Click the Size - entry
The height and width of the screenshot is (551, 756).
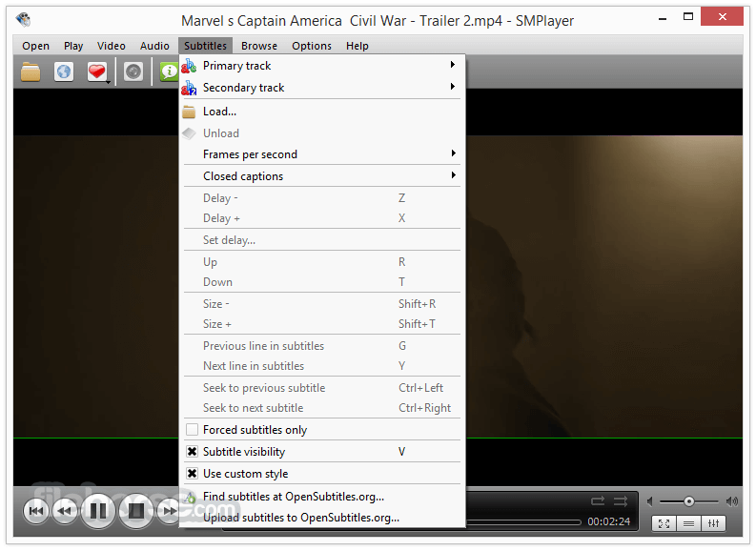(321, 304)
